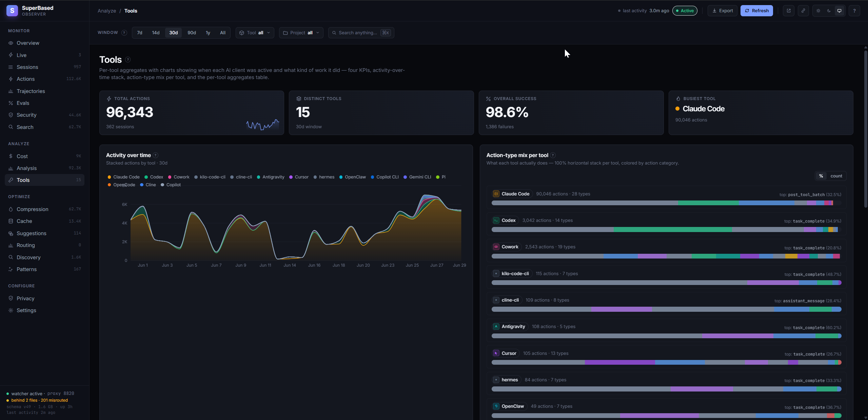Open Search page in sidebar
868x420 pixels.
pyautogui.click(x=44, y=127)
